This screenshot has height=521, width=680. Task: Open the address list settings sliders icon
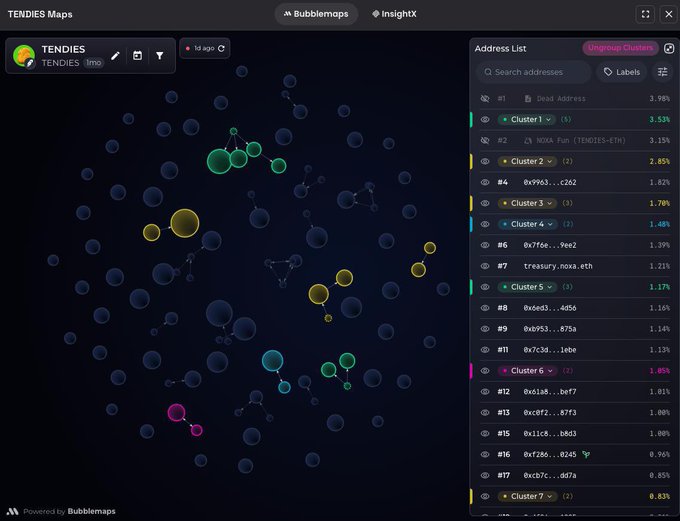click(662, 72)
